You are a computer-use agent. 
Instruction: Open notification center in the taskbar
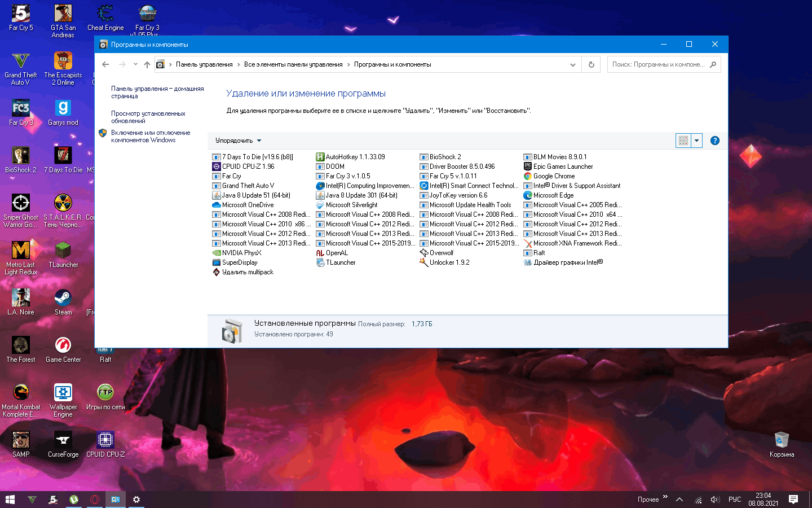pos(793,500)
